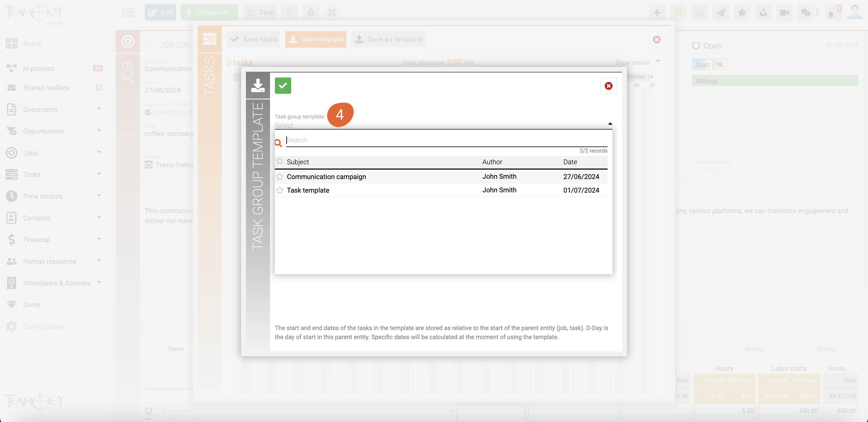This screenshot has width=868, height=422.
Task: Check the Not filled item checkbox
Action: 149,411
